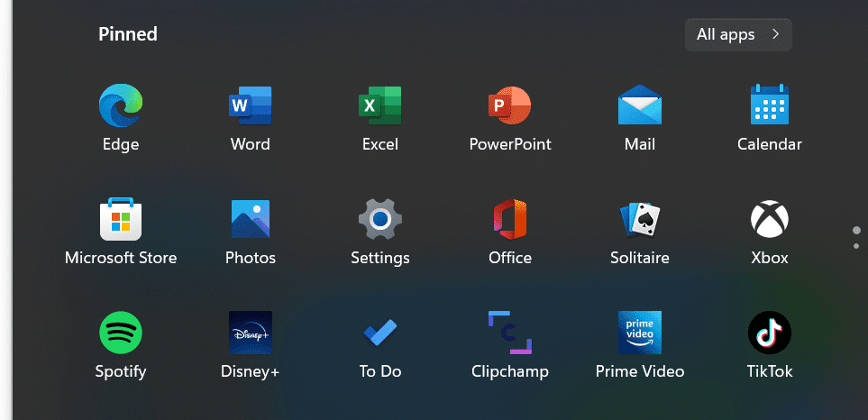This screenshot has width=868, height=420.
Task: Open the Mail app icon
Action: 640,105
